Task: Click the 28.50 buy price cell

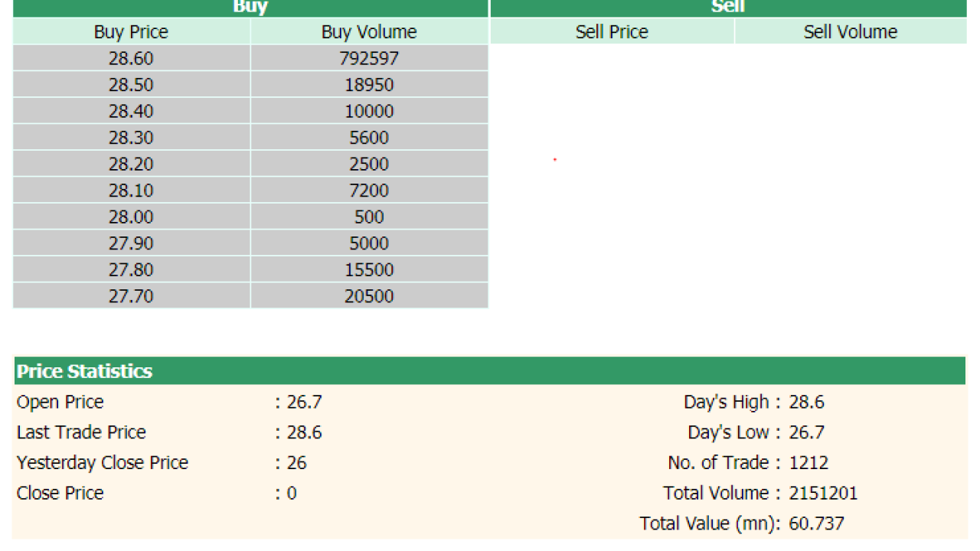Action: (x=131, y=85)
